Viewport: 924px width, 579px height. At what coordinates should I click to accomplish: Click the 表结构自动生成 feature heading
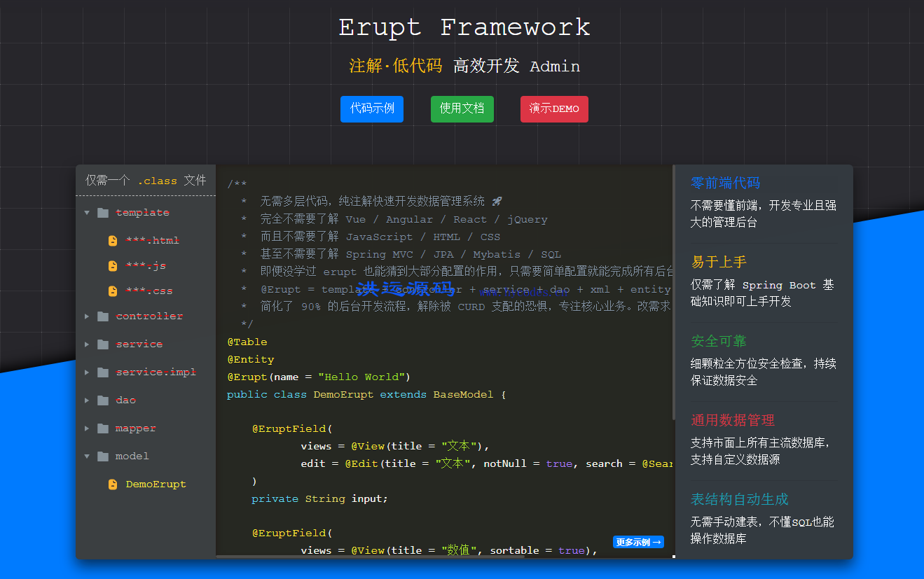[740, 499]
